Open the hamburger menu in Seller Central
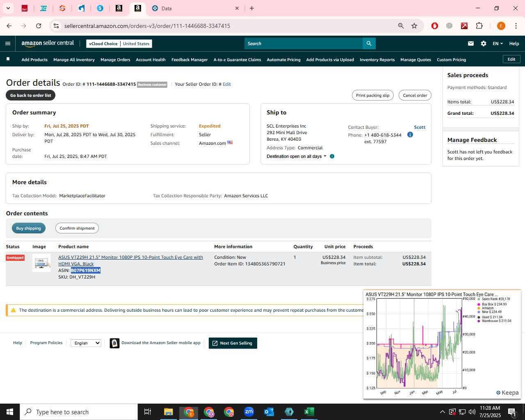The height and width of the screenshot is (420, 525). coord(8,43)
